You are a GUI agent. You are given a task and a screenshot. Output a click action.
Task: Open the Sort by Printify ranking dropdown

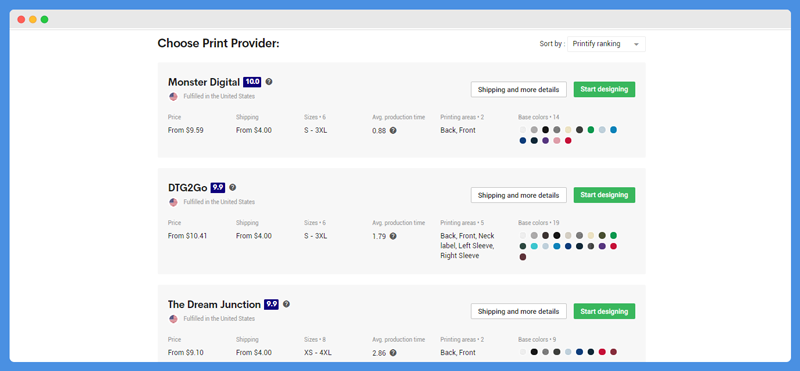[x=606, y=44]
